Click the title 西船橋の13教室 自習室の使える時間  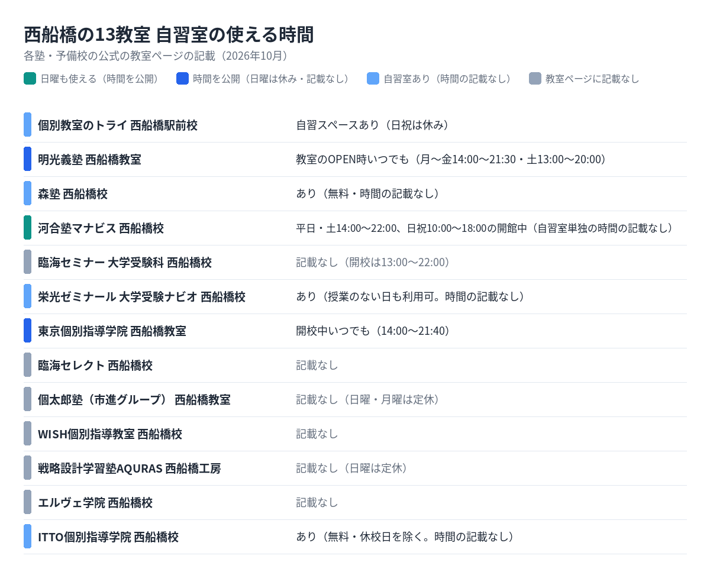pos(169,35)
